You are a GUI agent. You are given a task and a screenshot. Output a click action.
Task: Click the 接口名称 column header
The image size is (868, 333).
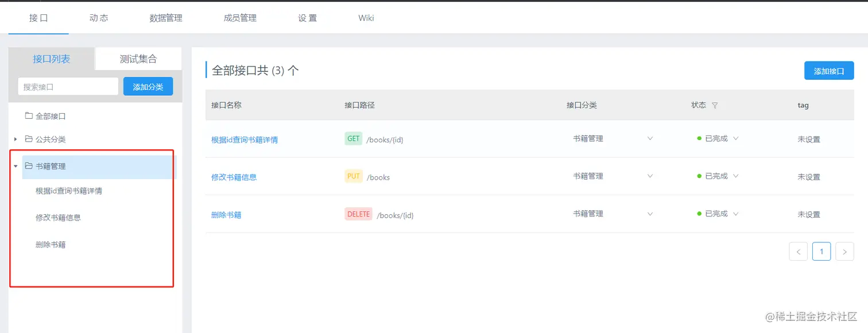point(226,105)
